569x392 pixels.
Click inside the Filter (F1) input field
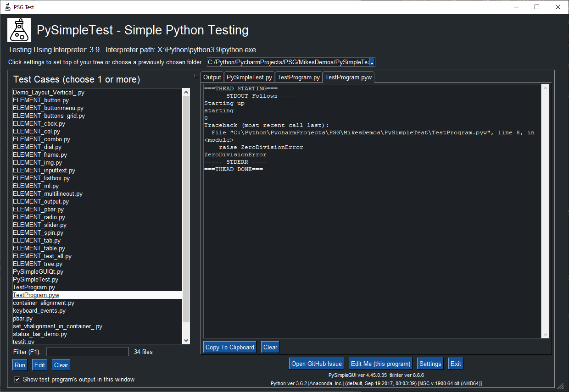point(87,351)
